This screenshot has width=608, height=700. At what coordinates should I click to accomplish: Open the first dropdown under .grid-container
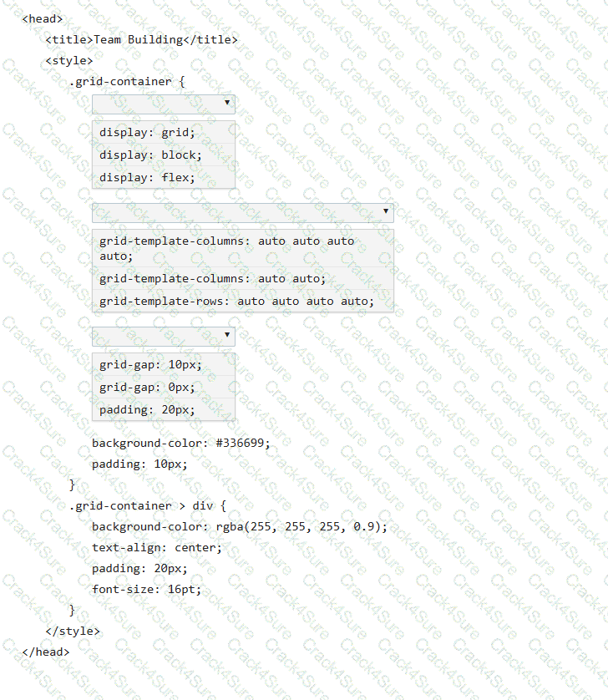[x=164, y=104]
